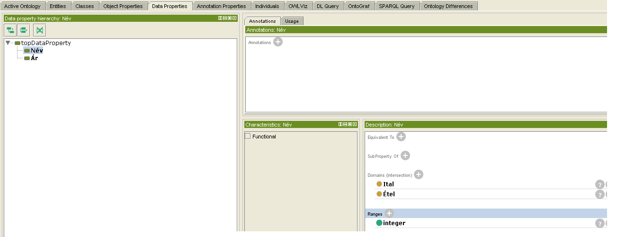The width and height of the screenshot is (644, 237).
Task: Toggle the Functional characteristic checkbox
Action: pyautogui.click(x=248, y=136)
